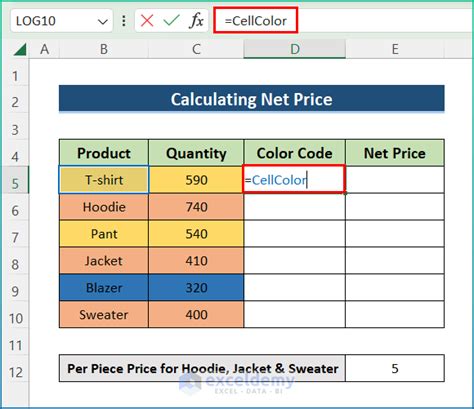Click cell D5 being edited with =CellColor

point(294,179)
